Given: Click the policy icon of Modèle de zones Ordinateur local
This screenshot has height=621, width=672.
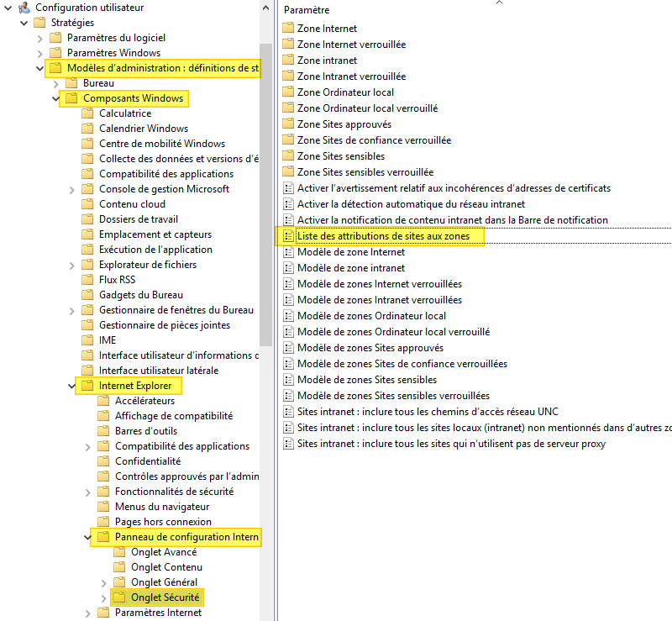Looking at the screenshot, I should [288, 316].
